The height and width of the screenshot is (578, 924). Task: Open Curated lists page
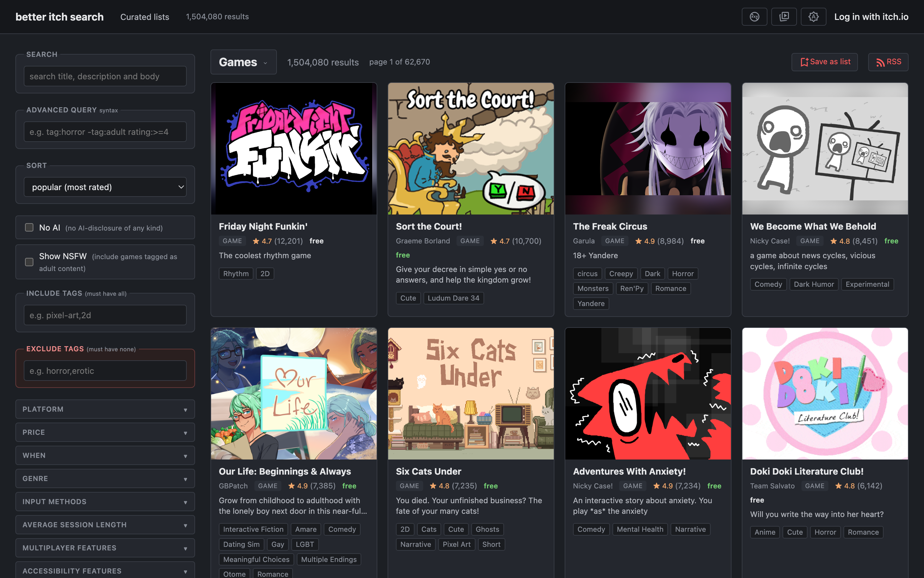145,17
